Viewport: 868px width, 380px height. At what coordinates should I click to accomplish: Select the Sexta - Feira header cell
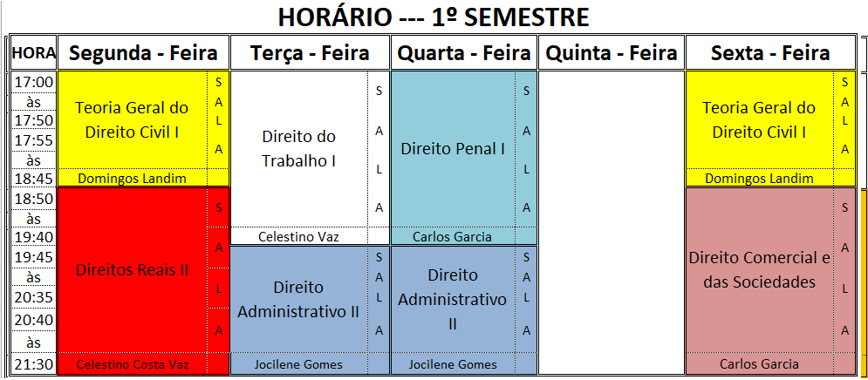point(770,53)
